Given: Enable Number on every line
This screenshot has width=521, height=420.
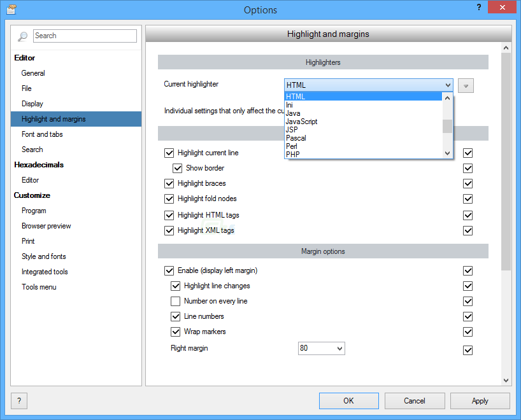Looking at the screenshot, I should pyautogui.click(x=176, y=301).
